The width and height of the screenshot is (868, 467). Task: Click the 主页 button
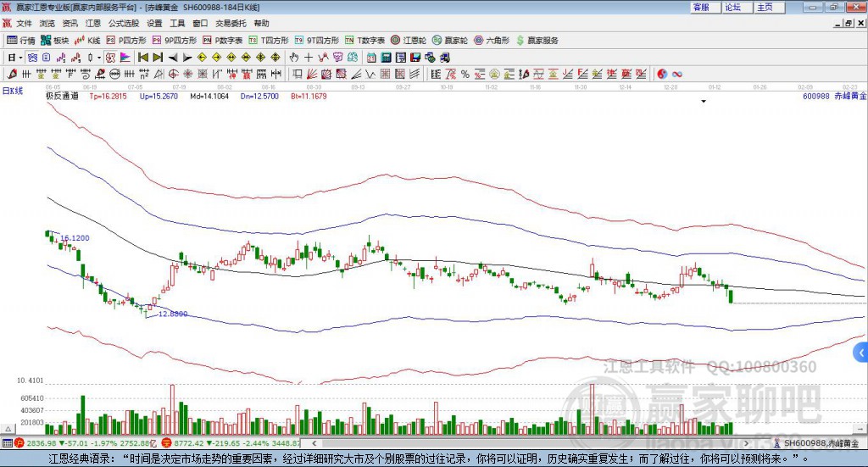pos(770,7)
